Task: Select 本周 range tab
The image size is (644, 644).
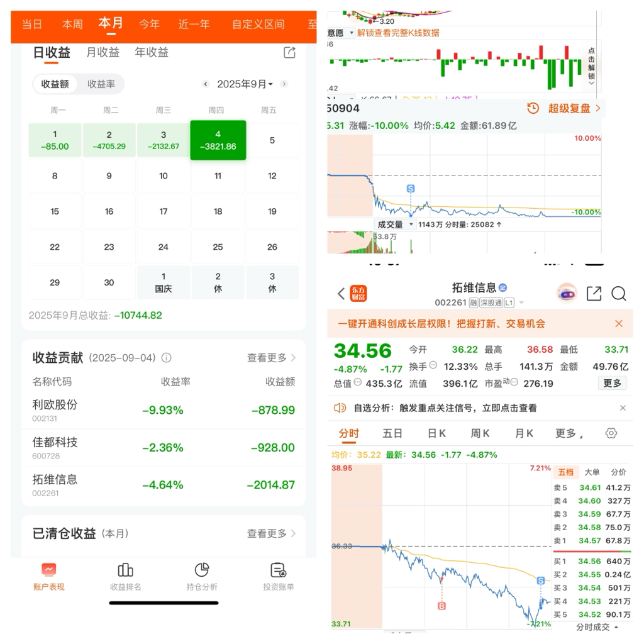Action: pyautogui.click(x=72, y=25)
